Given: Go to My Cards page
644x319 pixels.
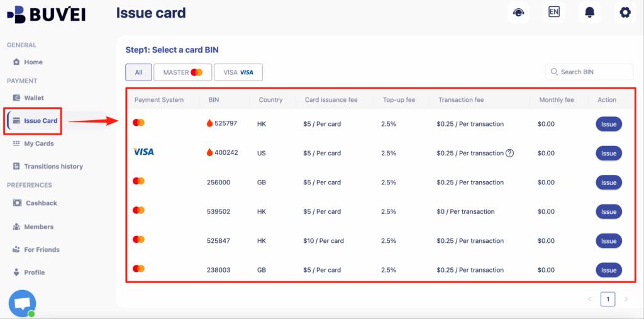Looking at the screenshot, I should [x=38, y=143].
